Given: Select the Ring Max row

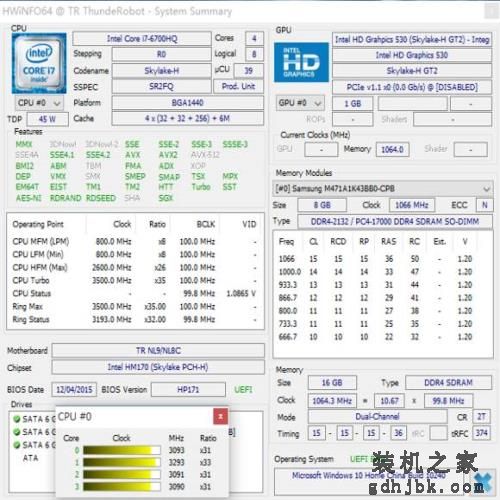Looking at the screenshot, I should [135, 307].
